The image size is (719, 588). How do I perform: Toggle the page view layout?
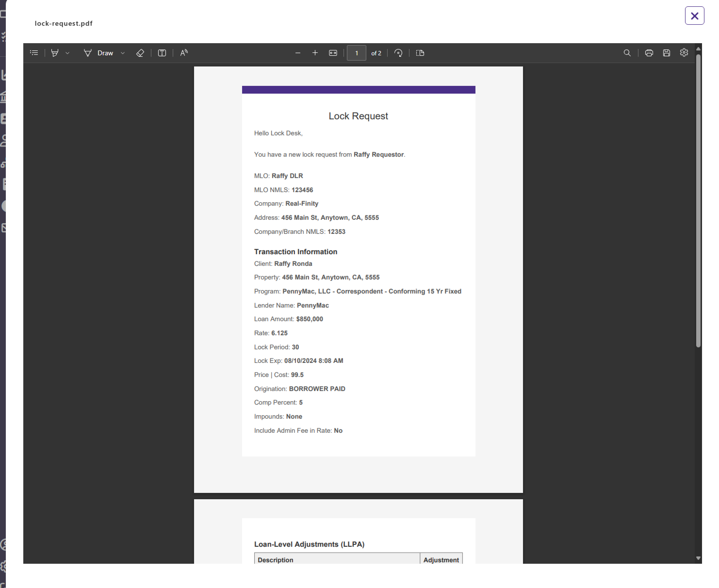tap(420, 53)
